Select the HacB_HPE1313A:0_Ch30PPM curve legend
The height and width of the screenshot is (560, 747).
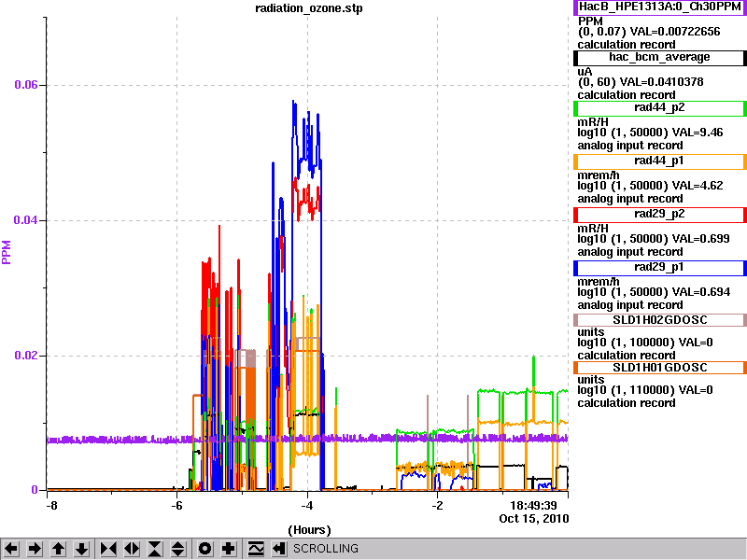tap(660, 7)
